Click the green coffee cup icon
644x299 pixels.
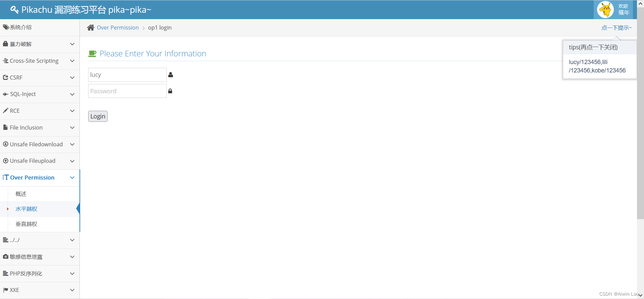[92, 54]
